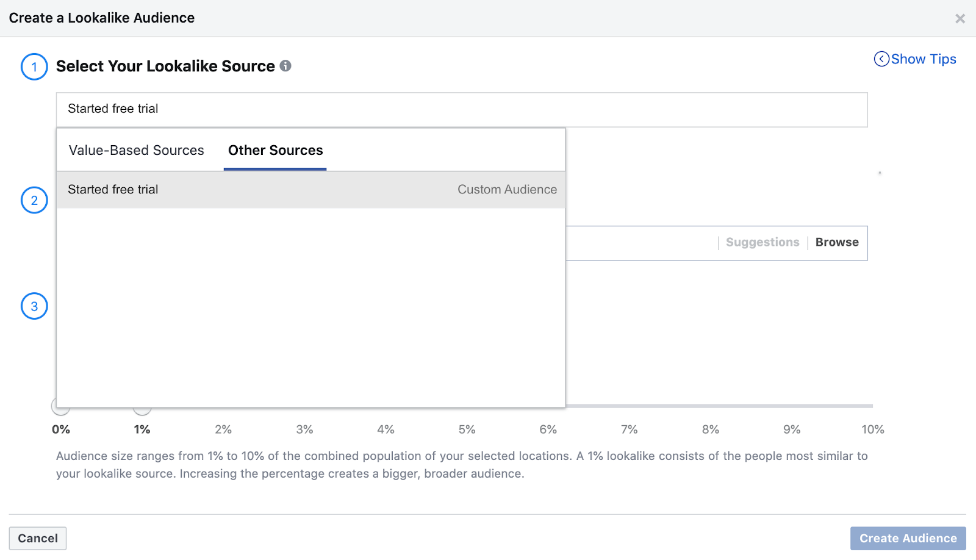The image size is (976, 560).
Task: Click the 5% mark below the slider
Action: [467, 429]
